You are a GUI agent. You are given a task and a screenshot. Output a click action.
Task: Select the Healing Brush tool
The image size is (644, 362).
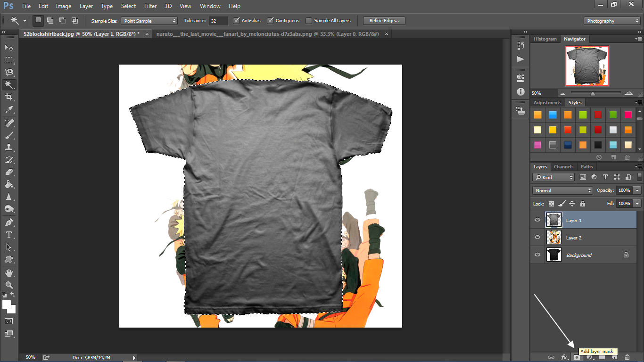(x=9, y=123)
